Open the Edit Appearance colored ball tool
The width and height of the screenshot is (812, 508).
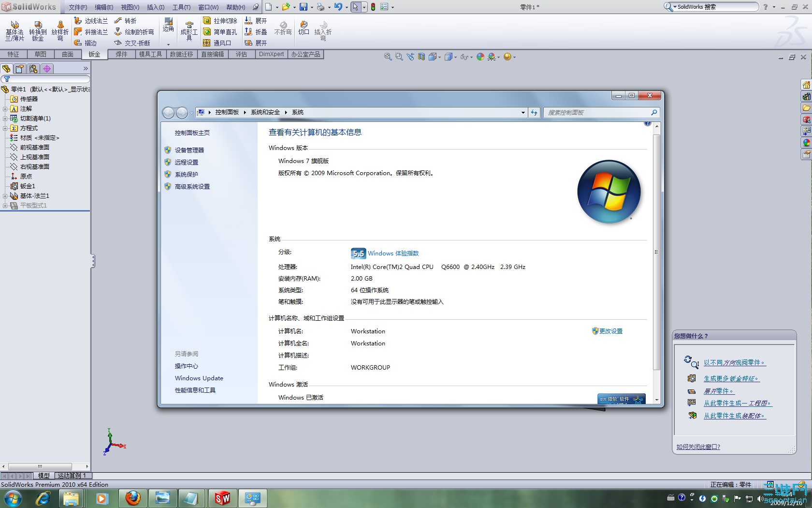point(480,57)
